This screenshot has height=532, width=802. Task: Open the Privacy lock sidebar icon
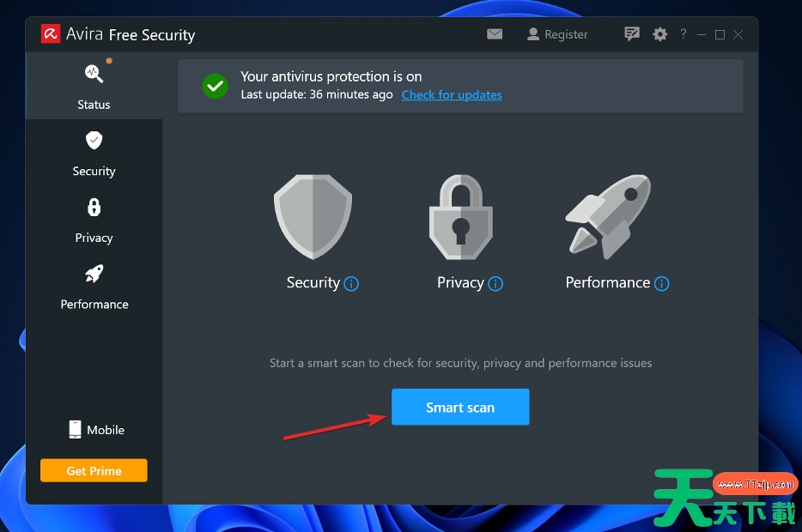[x=94, y=207]
